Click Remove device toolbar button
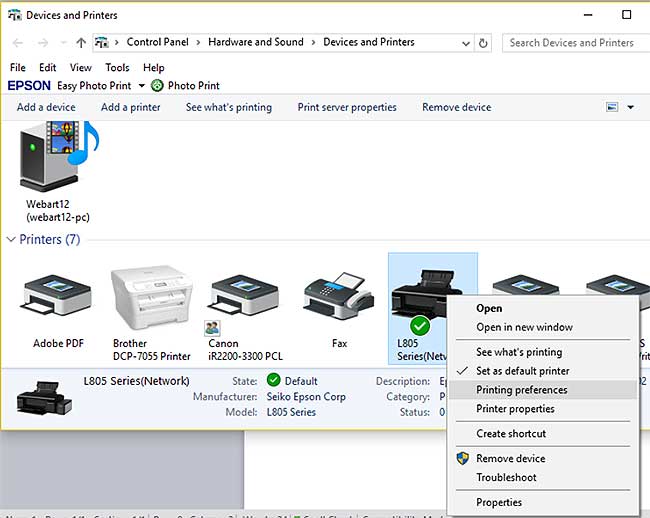This screenshot has width=650, height=518. point(456,107)
